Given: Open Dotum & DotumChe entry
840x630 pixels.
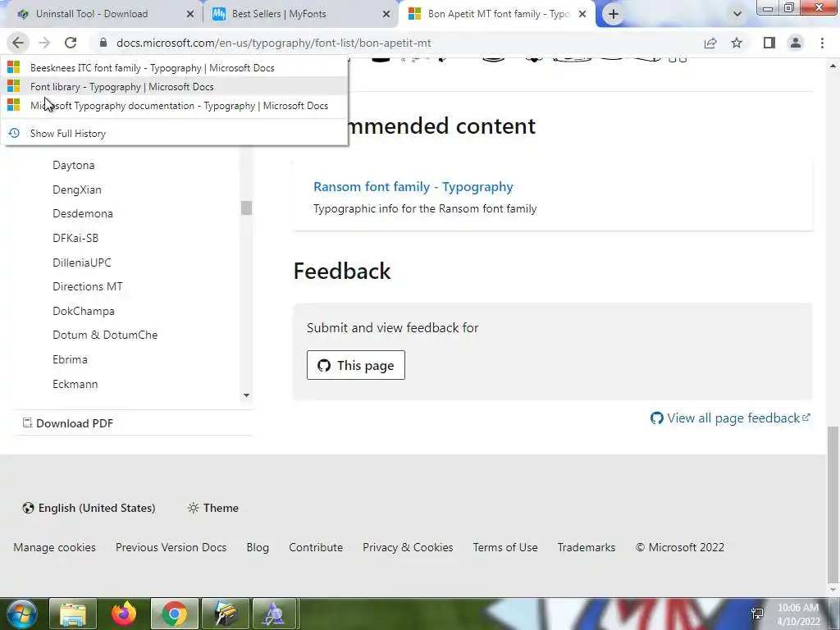Looking at the screenshot, I should [105, 335].
